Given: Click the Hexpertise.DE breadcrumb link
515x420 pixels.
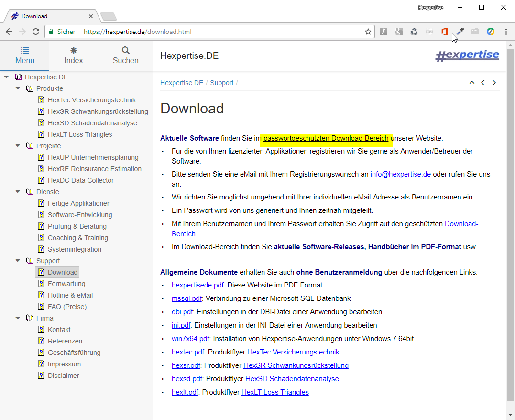Looking at the screenshot, I should click(182, 83).
